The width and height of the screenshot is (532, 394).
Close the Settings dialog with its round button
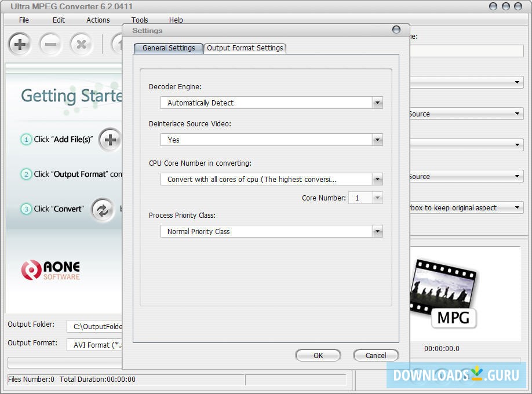coord(396,30)
